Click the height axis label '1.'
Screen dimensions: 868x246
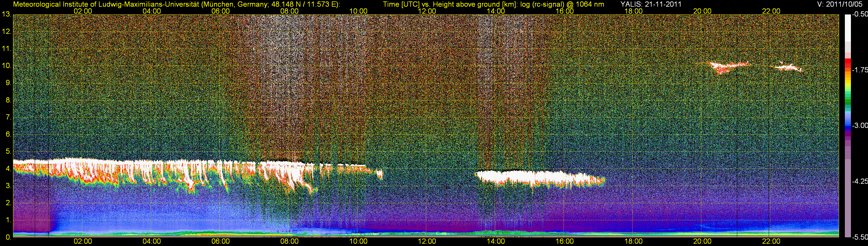click(x=8, y=220)
